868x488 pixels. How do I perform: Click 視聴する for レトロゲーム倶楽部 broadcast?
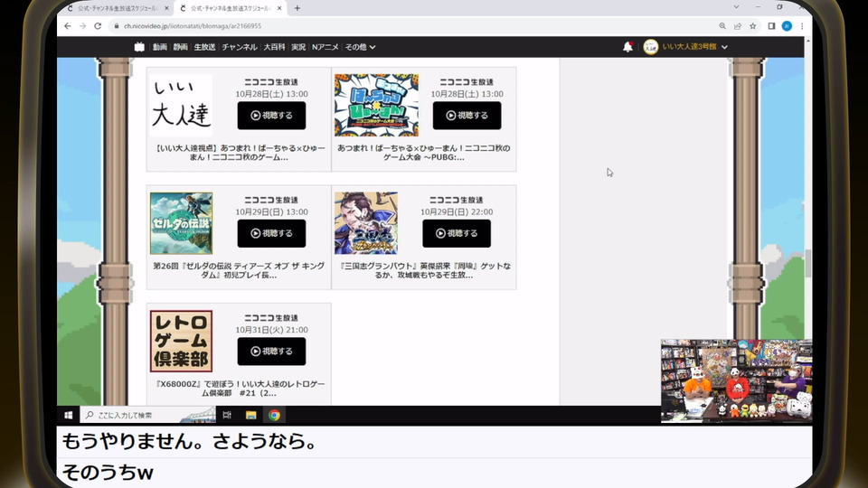point(271,352)
